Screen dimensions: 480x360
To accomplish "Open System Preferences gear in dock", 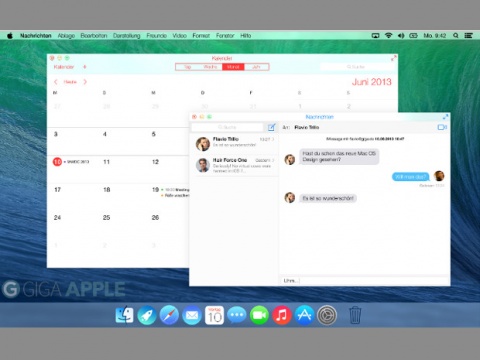I will [x=327, y=315].
